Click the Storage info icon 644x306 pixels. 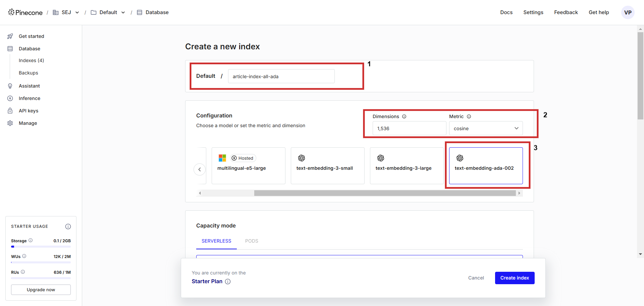tap(31, 240)
